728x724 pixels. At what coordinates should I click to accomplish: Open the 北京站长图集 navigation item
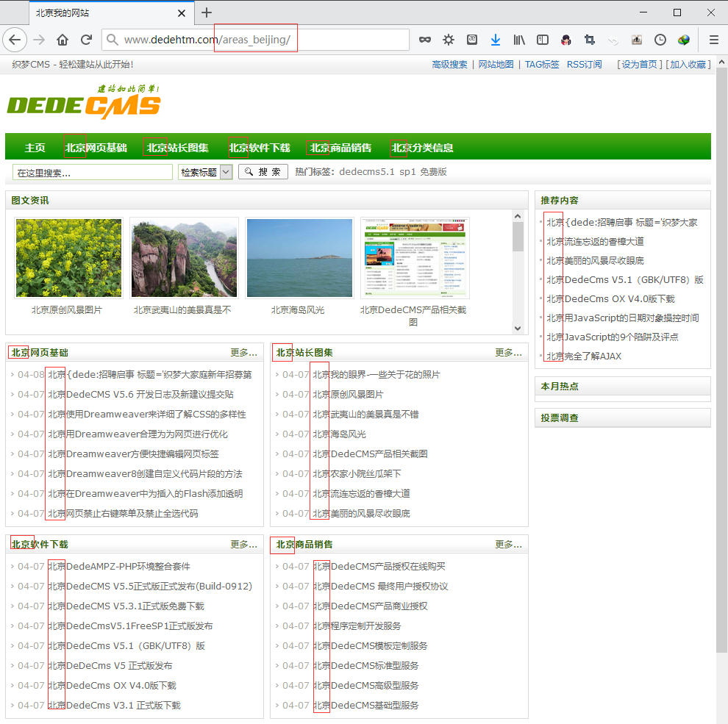point(177,148)
